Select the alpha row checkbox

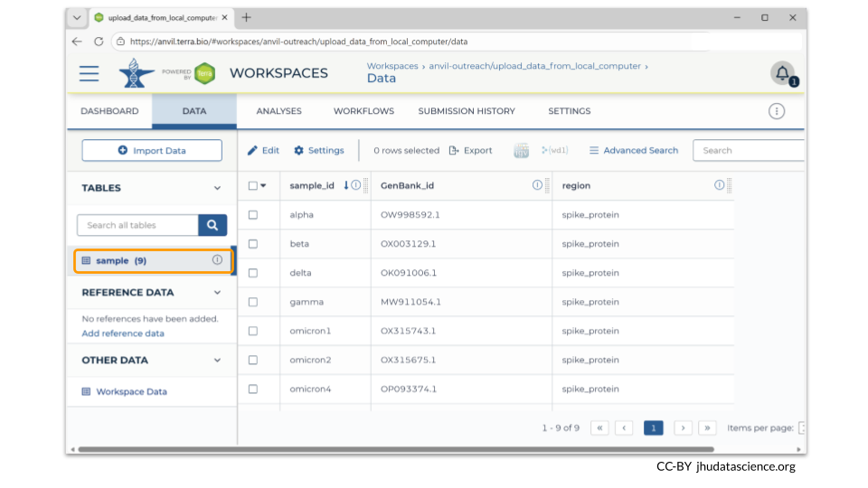[x=253, y=215]
